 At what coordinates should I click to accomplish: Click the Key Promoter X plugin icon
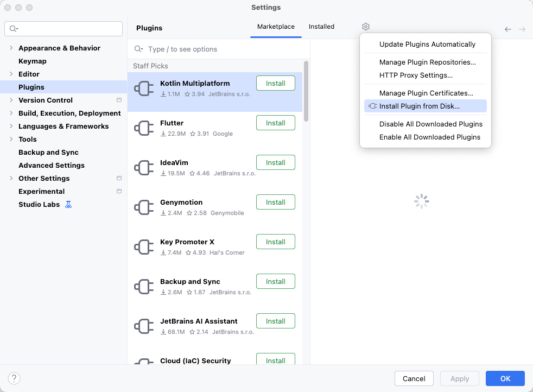144,247
